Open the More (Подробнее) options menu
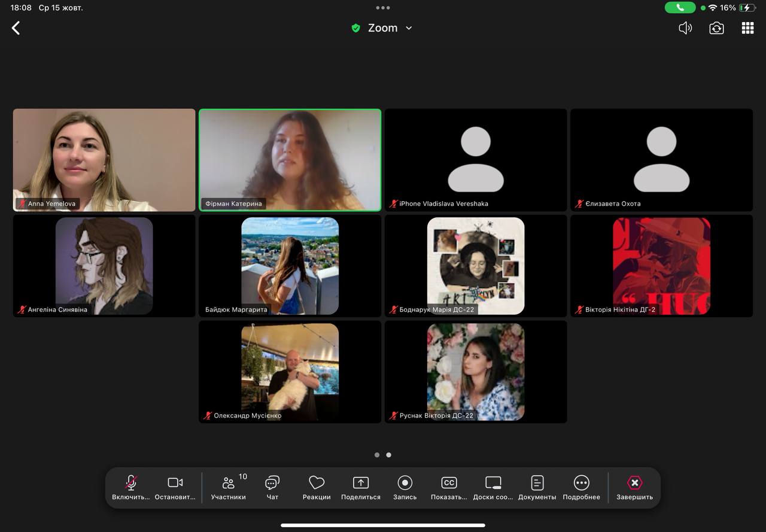Viewport: 766px width, 532px height. click(581, 487)
